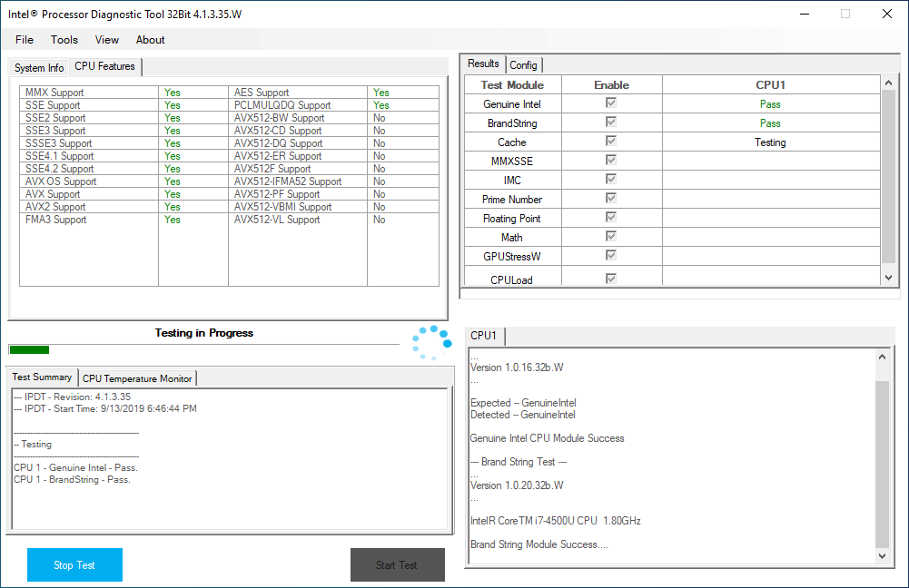Click the Start Test button
Image resolution: width=909 pixels, height=588 pixels.
[397, 565]
